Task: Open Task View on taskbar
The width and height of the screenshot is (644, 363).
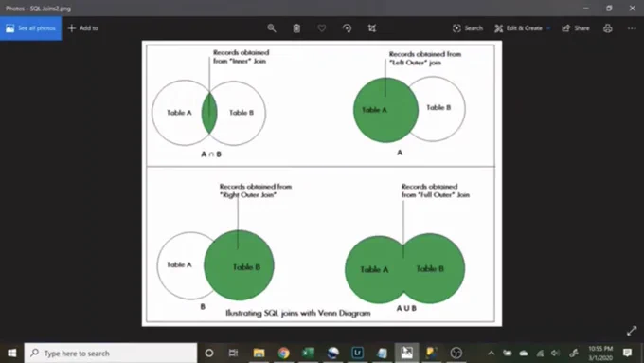Action: point(233,353)
